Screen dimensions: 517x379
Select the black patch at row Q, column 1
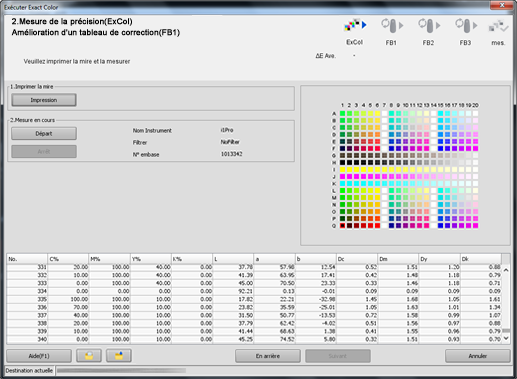point(342,226)
